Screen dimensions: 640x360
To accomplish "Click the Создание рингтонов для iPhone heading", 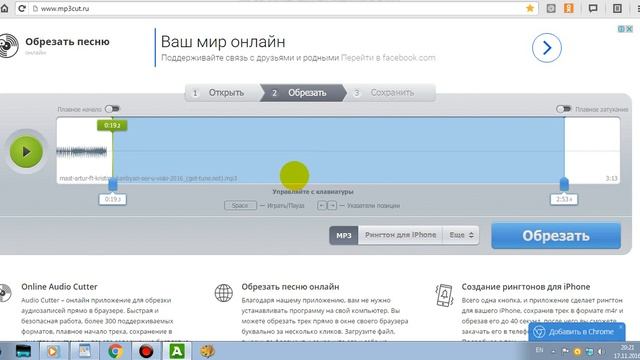I will click(526, 287).
